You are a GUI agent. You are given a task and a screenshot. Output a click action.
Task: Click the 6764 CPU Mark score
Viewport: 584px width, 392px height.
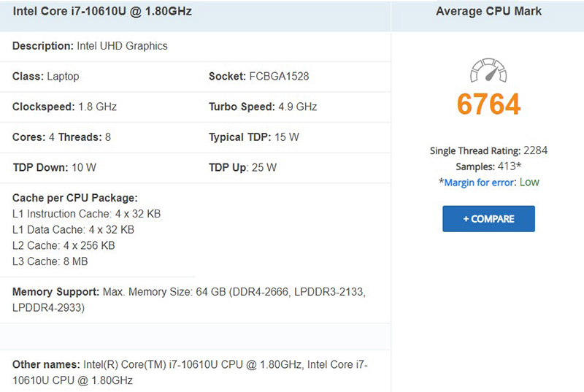pyautogui.click(x=488, y=104)
